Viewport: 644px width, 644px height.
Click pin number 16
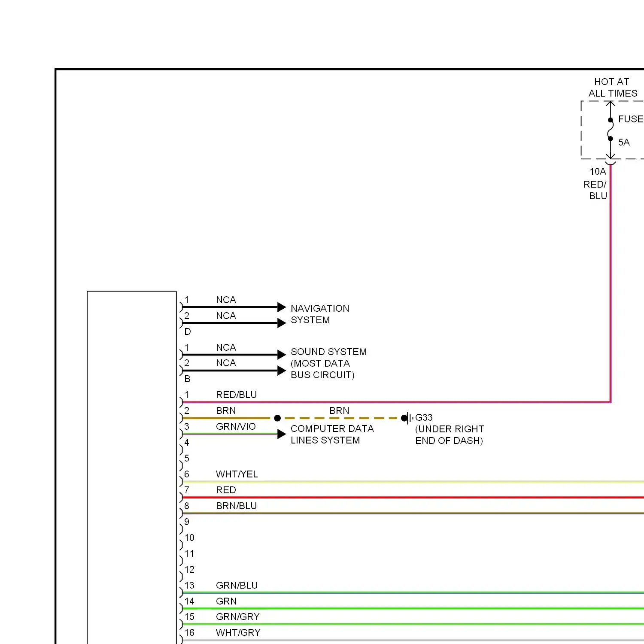(189, 632)
